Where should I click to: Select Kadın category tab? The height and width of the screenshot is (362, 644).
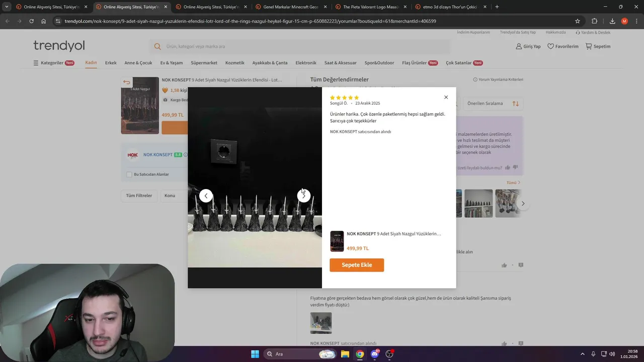click(91, 63)
